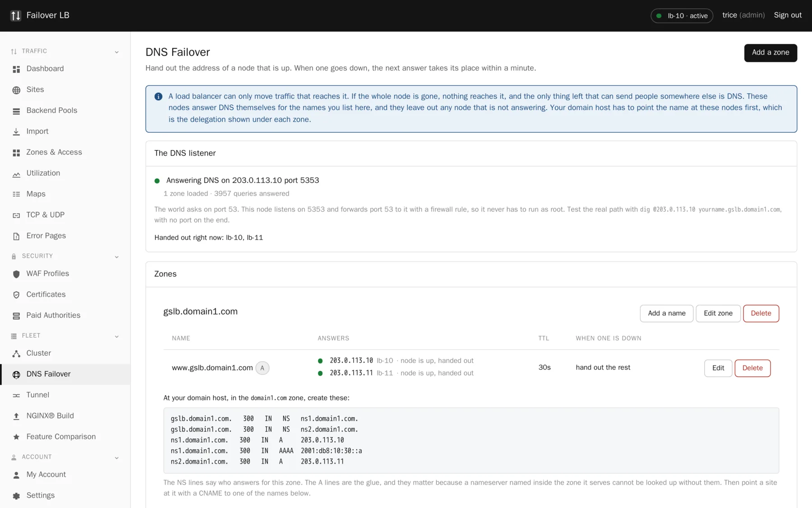
Task: Click Add a name for gslb.domain1.com
Action: tap(666, 313)
